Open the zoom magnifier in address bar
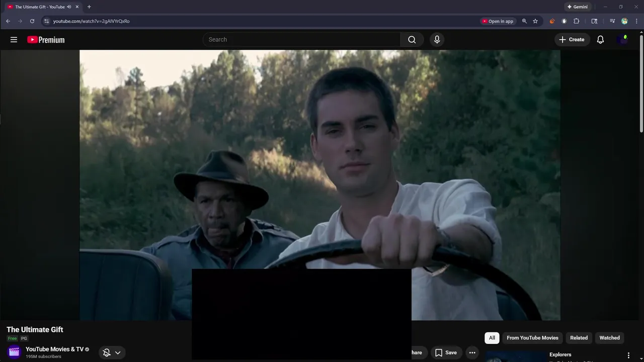 (x=524, y=21)
